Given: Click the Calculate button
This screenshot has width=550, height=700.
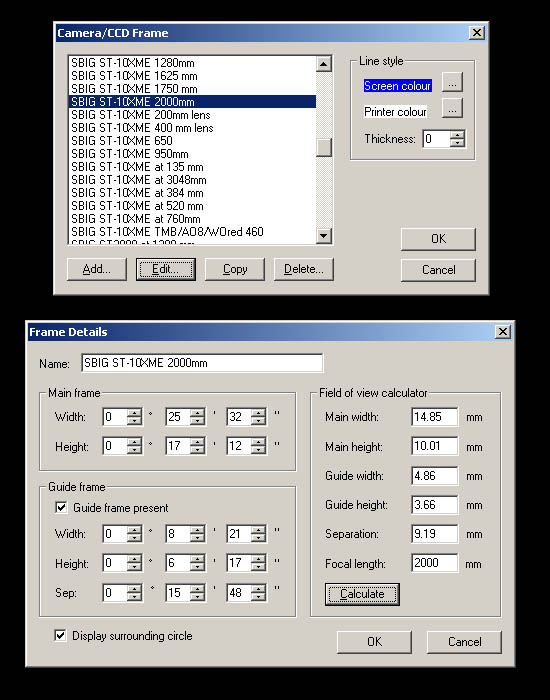Looking at the screenshot, I should [362, 594].
